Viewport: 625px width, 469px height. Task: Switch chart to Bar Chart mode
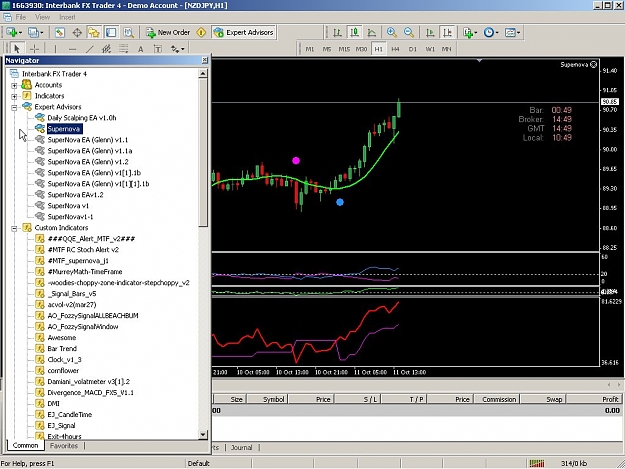point(337,32)
